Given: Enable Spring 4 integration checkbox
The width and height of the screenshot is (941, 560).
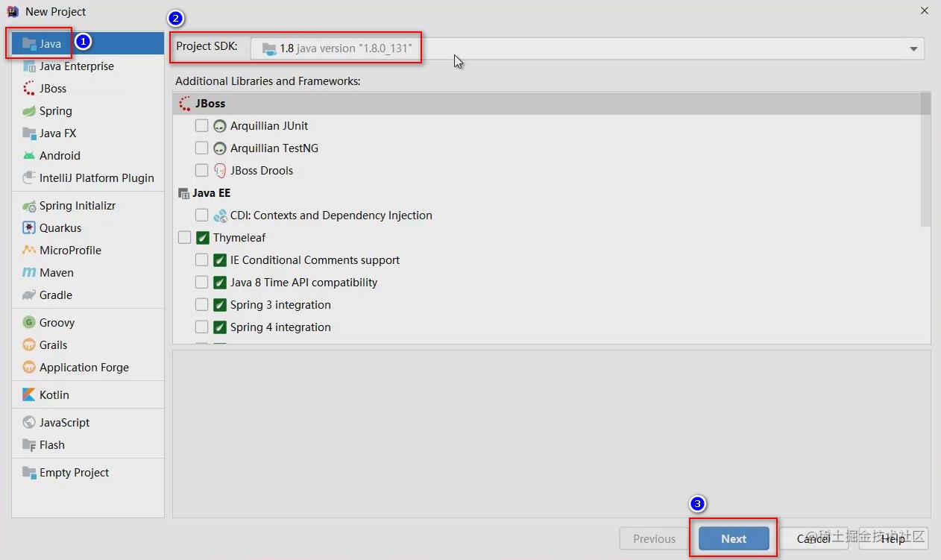Looking at the screenshot, I should tap(201, 327).
